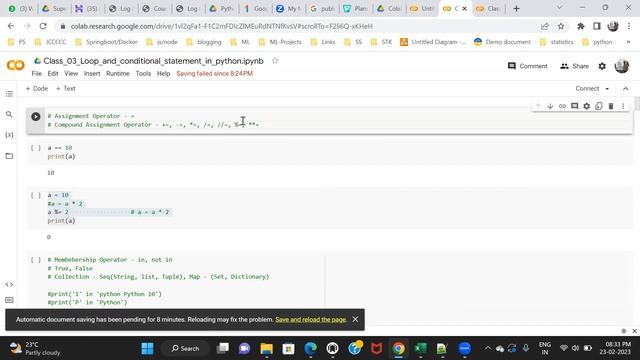Open Colab settings gear in header

602,66
